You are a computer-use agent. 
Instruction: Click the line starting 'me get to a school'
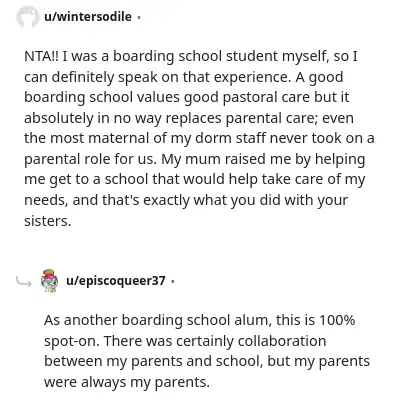coord(195,180)
